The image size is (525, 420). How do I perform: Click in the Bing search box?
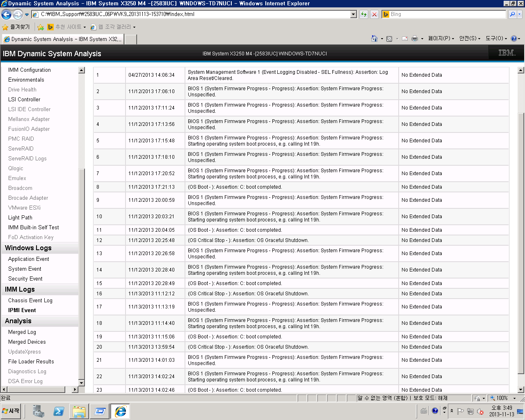pos(444,14)
